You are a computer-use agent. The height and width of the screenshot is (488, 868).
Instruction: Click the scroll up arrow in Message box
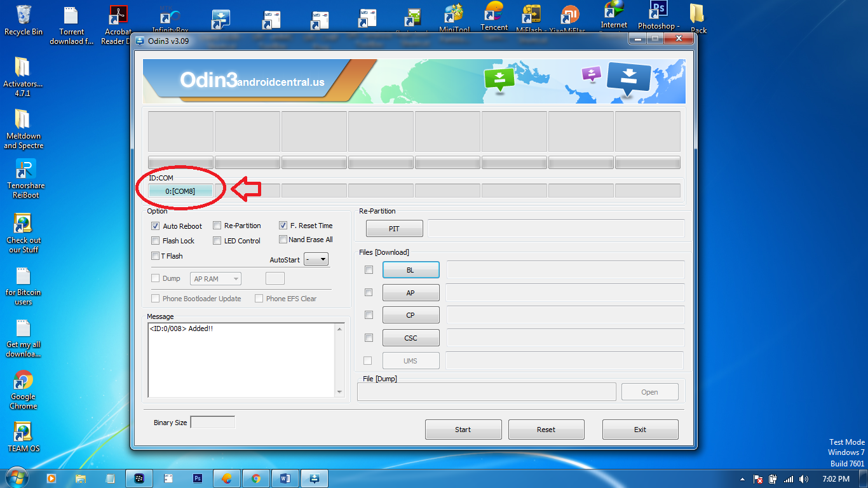pyautogui.click(x=340, y=329)
